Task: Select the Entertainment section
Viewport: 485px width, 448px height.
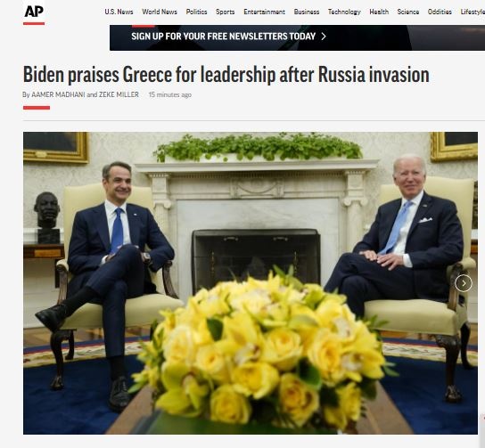Action: (264, 12)
